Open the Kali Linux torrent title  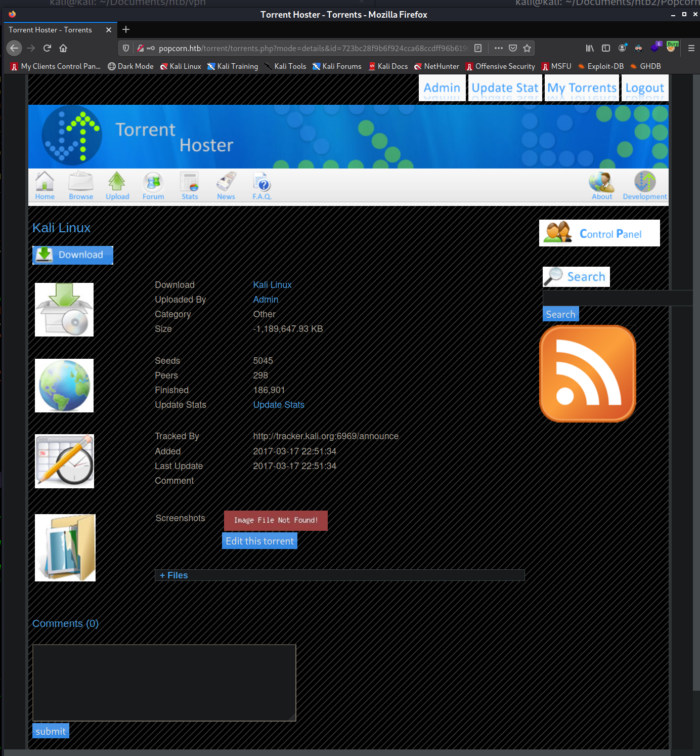click(x=61, y=228)
